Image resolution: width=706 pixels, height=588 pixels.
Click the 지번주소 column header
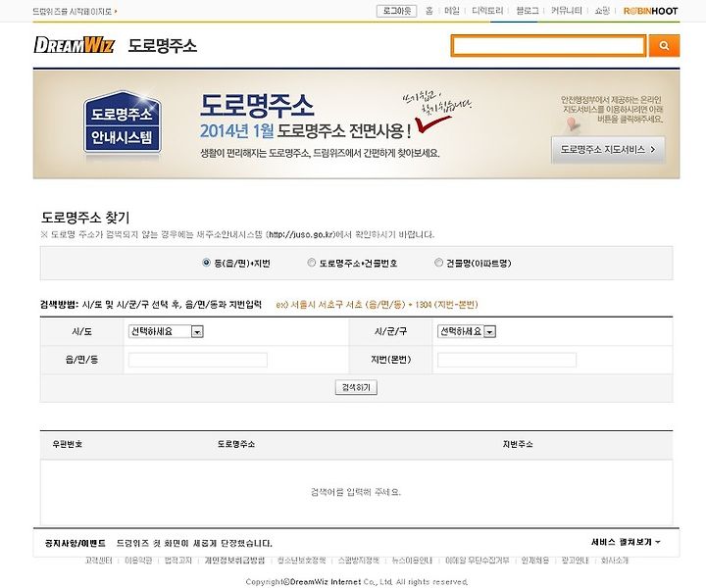(x=518, y=444)
